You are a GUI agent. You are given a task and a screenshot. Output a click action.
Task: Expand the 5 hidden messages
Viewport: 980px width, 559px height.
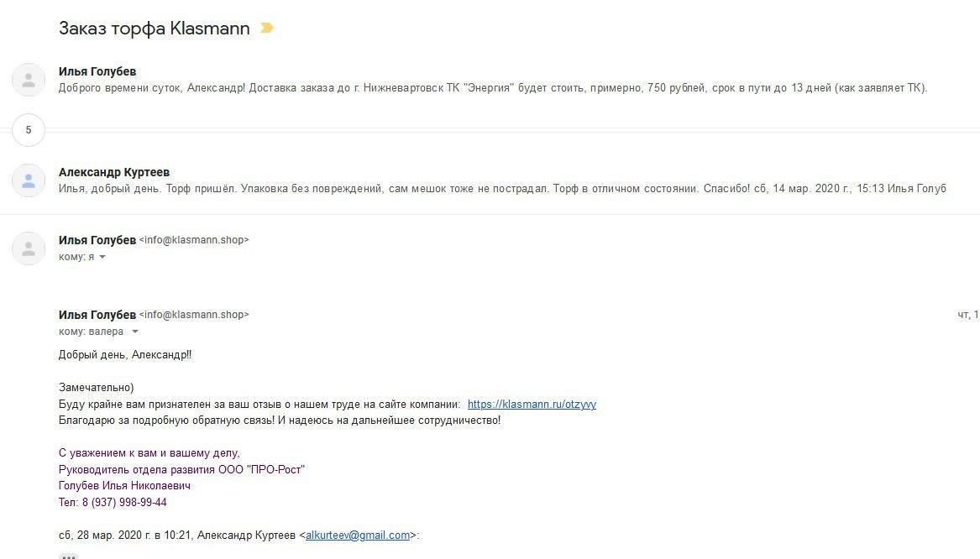[x=29, y=130]
